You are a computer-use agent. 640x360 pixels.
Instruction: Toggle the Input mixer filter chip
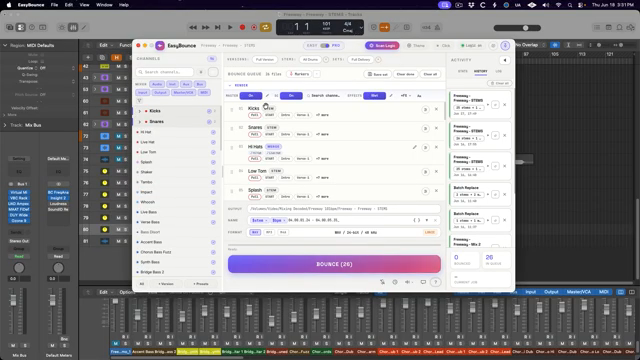point(142,93)
